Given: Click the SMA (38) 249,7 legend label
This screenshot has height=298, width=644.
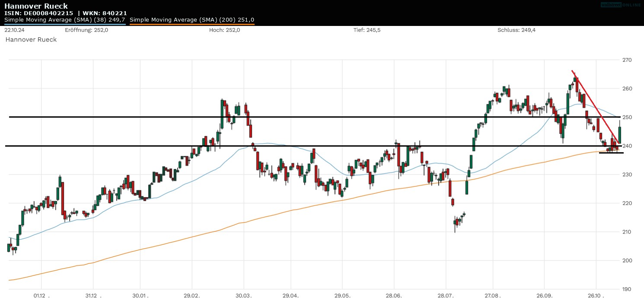Looking at the screenshot, I should pos(65,20).
